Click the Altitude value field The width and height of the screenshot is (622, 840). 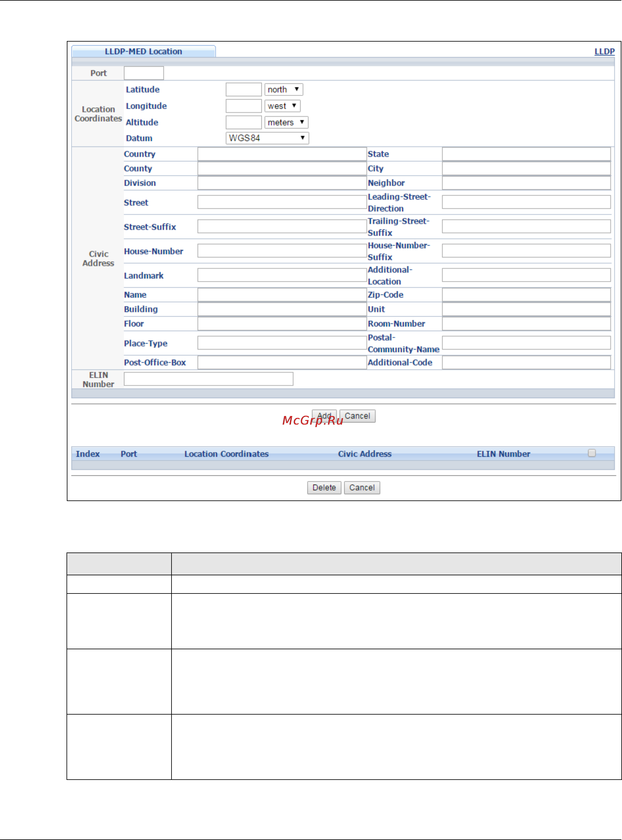tap(244, 122)
